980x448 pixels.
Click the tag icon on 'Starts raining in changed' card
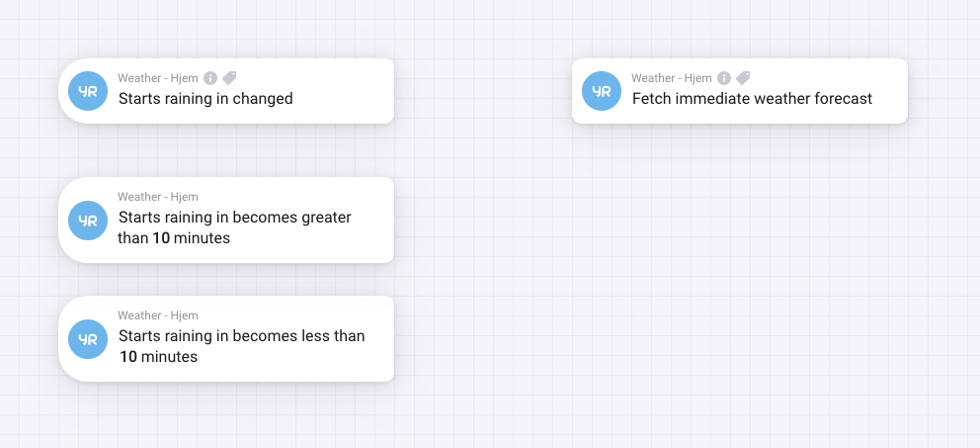pyautogui.click(x=229, y=78)
